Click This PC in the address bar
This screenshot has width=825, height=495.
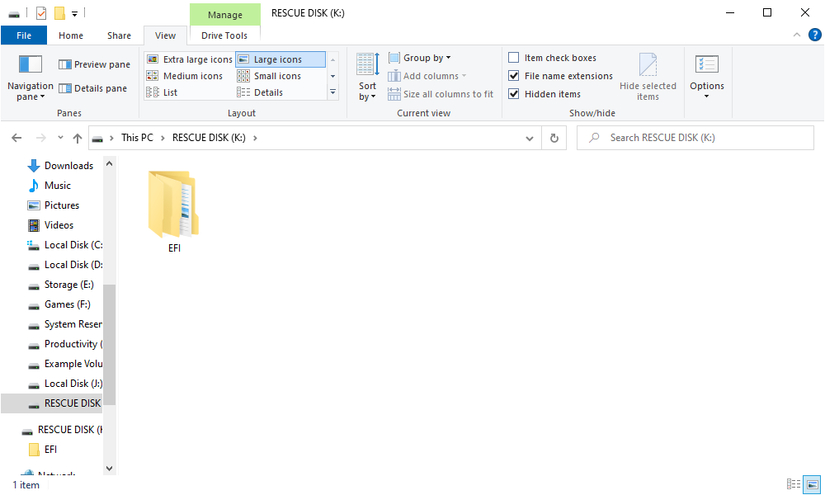click(x=137, y=138)
